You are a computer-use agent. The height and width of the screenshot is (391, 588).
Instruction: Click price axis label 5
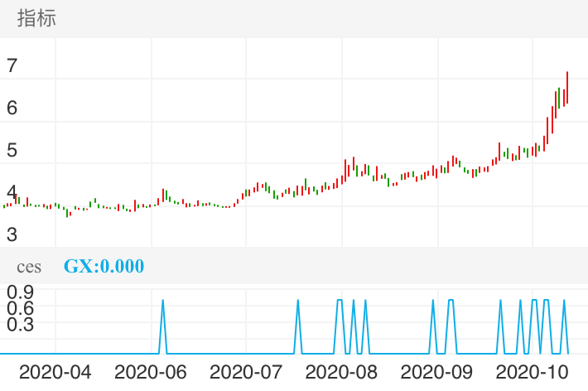(x=12, y=150)
